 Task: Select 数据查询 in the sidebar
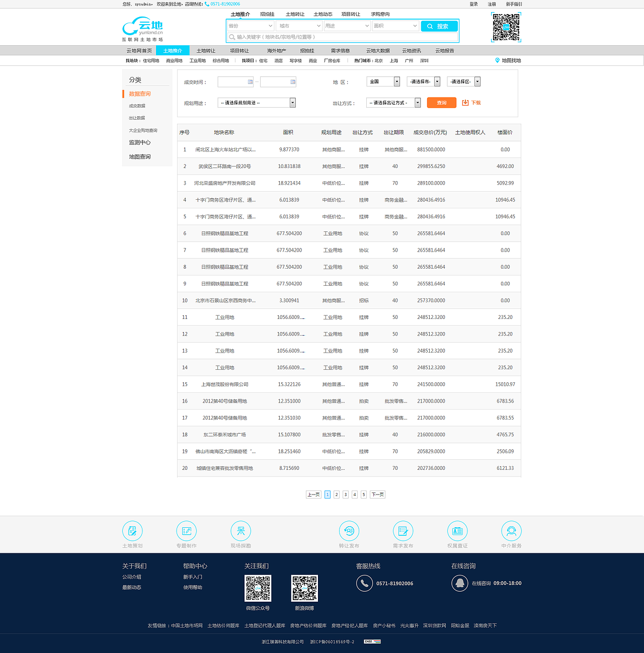pos(140,94)
